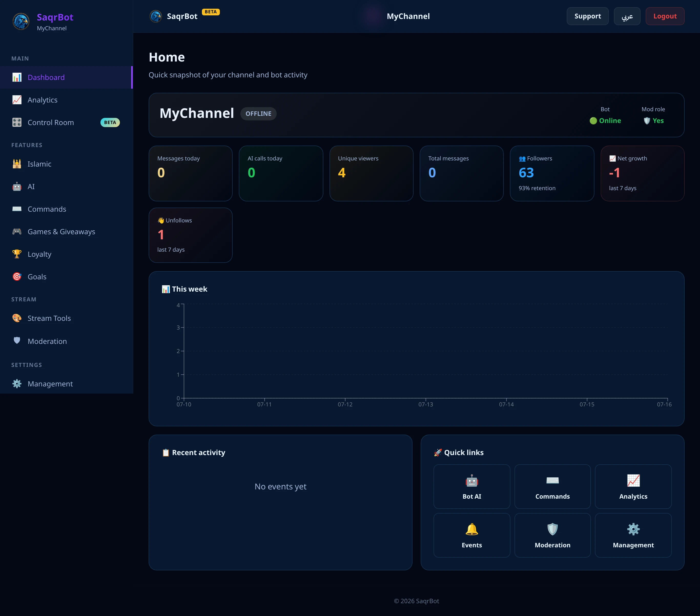Image resolution: width=700 pixels, height=616 pixels.
Task: Click the rocket icon beside Quick links
Action: 438,453
